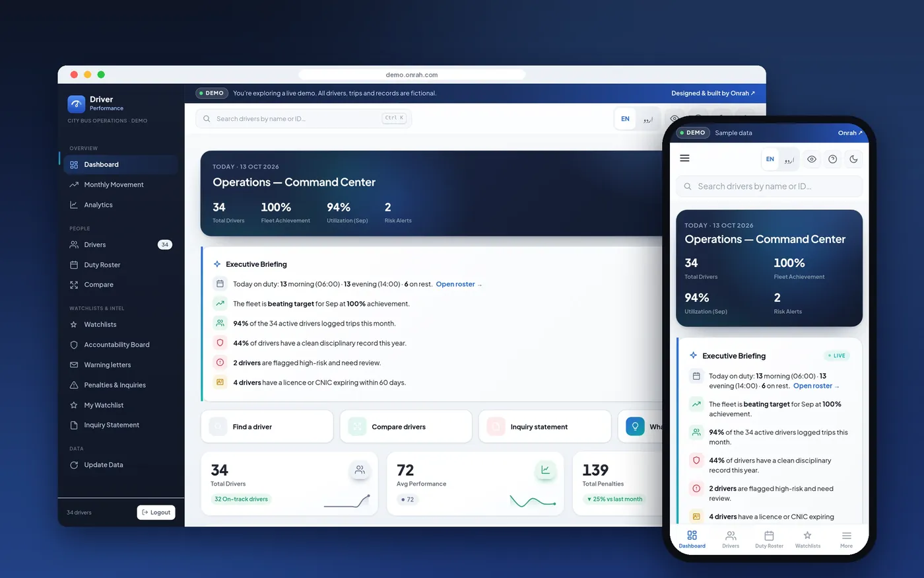Select Drivers tab on phone bottom bar
Image resolution: width=924 pixels, height=578 pixels.
[x=731, y=539]
